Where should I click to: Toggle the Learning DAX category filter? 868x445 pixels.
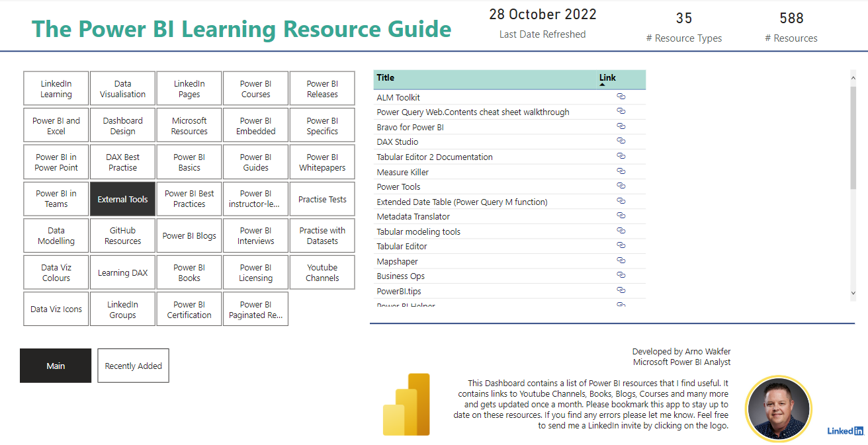tap(122, 273)
